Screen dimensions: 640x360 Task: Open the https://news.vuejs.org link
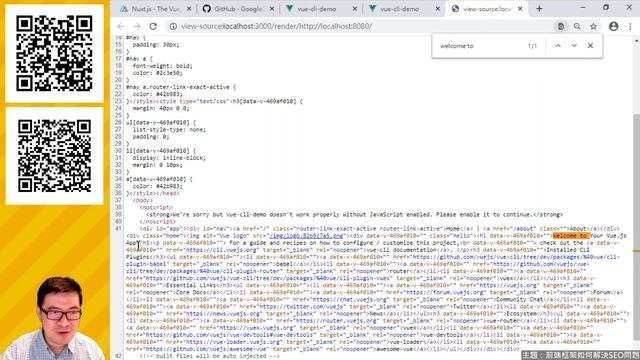pos(223,313)
